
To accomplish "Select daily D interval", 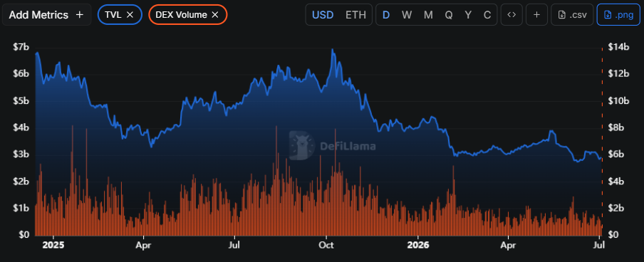I will (386, 15).
